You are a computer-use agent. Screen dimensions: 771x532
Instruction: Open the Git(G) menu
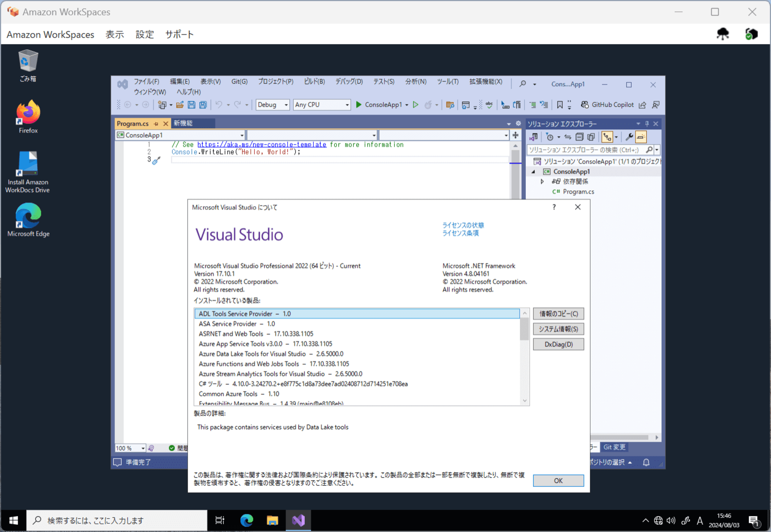click(x=239, y=81)
